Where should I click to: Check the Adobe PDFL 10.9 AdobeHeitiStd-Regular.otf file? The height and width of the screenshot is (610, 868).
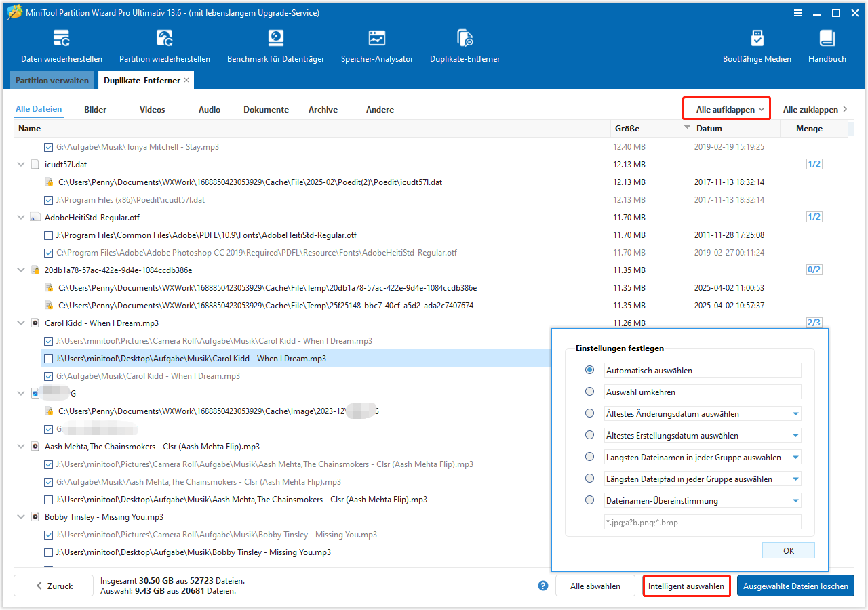[48, 235]
